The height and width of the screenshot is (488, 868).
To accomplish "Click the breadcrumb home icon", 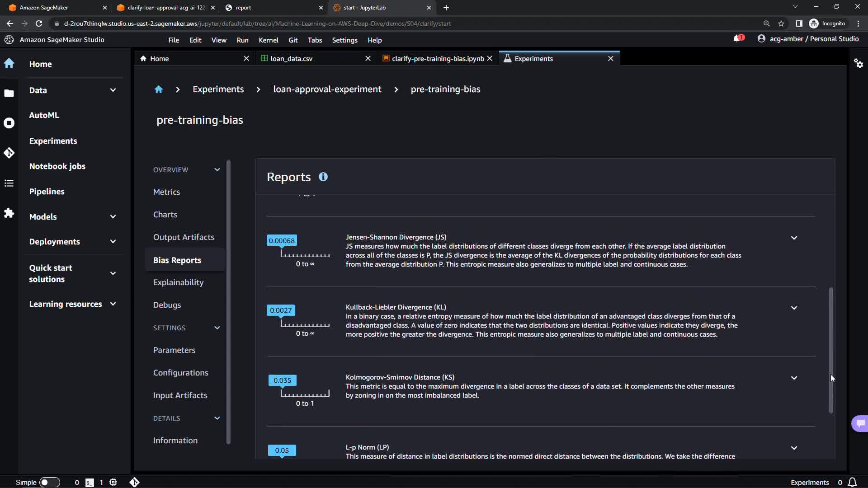I will [x=158, y=89].
